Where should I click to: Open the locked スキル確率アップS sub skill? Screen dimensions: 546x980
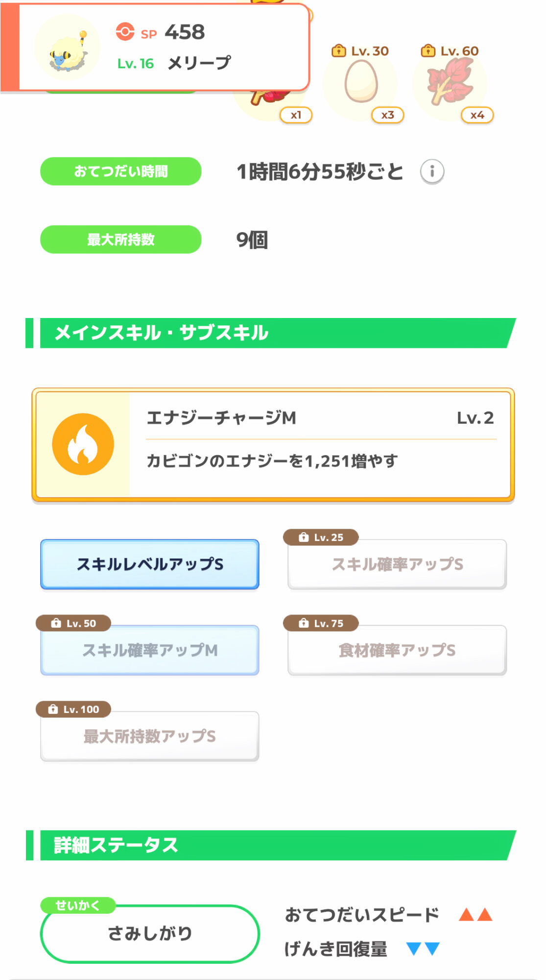[x=397, y=565]
